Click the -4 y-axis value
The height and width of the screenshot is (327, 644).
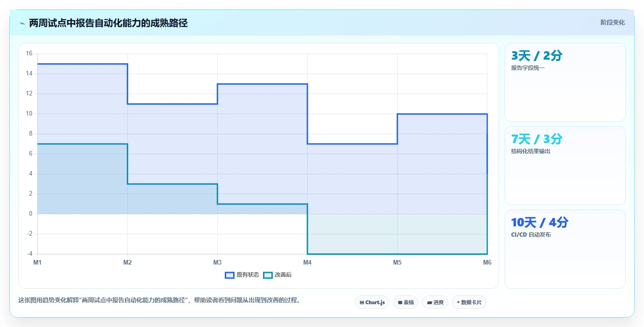click(29, 254)
